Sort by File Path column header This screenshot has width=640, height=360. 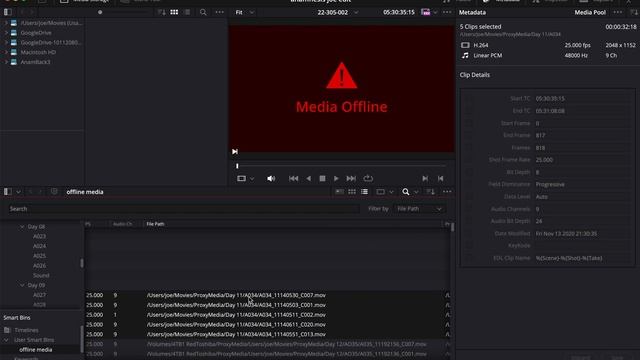point(156,224)
